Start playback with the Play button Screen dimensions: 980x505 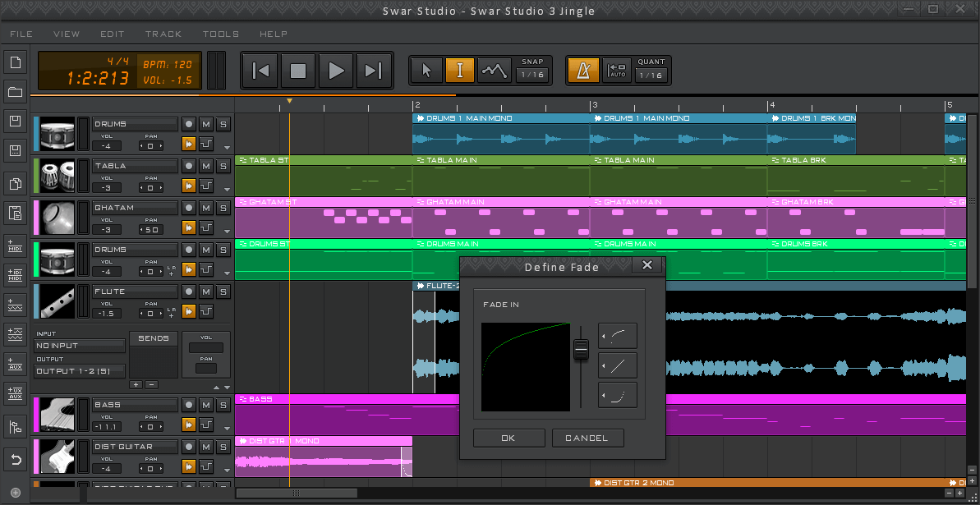(x=336, y=71)
